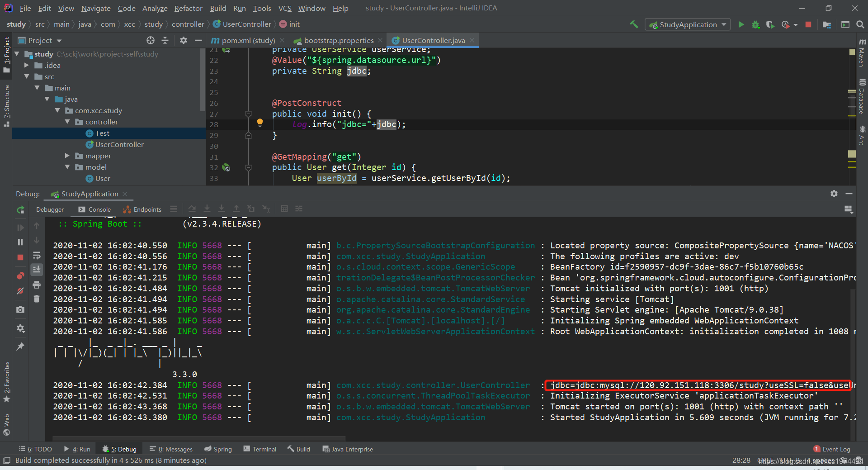Open Project Structure icon in top toolbar

point(827,24)
